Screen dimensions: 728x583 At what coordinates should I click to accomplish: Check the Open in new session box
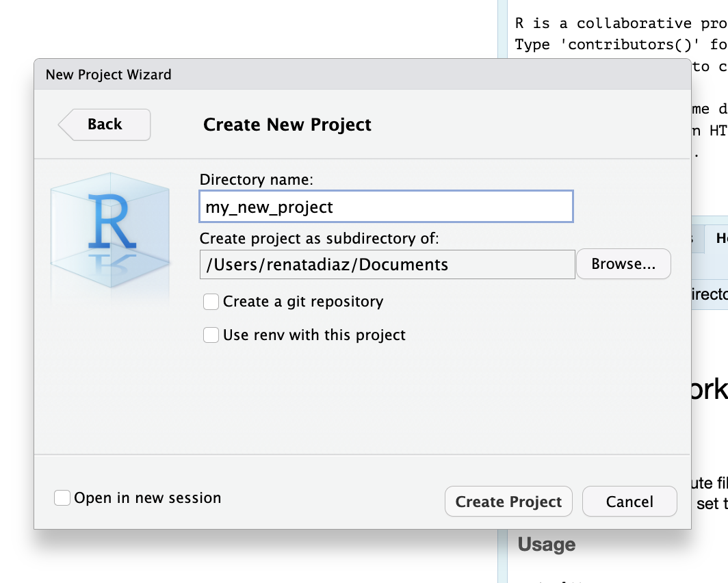point(62,498)
